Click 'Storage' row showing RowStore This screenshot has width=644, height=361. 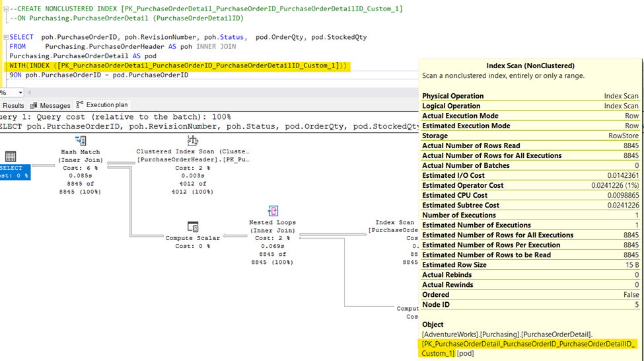click(530, 136)
